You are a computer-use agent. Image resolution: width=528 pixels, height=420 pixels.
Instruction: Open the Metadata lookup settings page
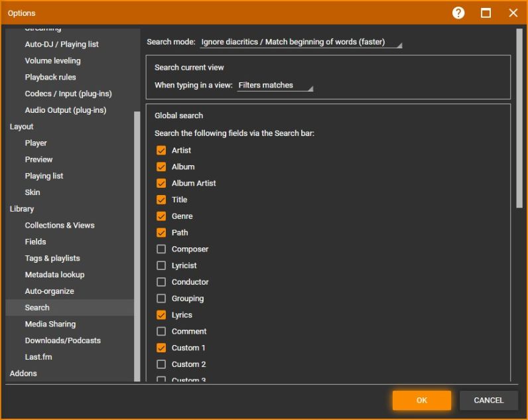(54, 275)
